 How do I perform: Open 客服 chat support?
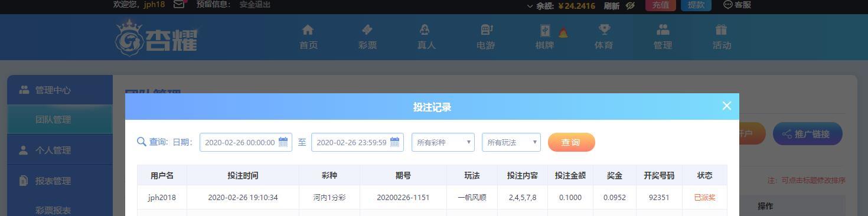[738, 5]
